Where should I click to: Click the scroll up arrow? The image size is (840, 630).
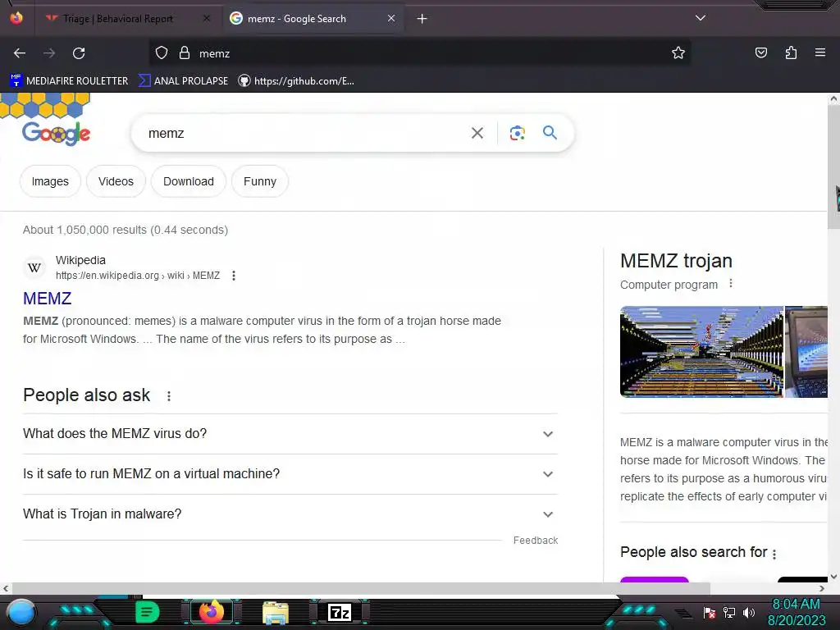(833, 98)
